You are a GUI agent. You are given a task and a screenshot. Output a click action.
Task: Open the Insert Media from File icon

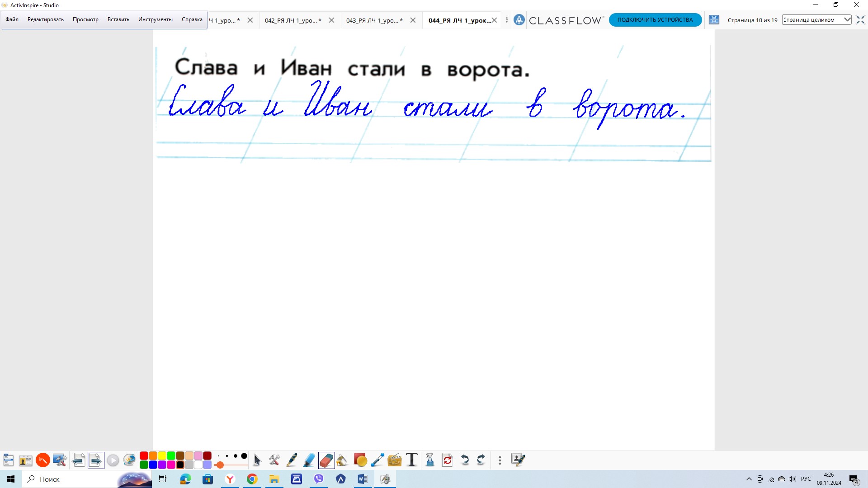point(395,460)
